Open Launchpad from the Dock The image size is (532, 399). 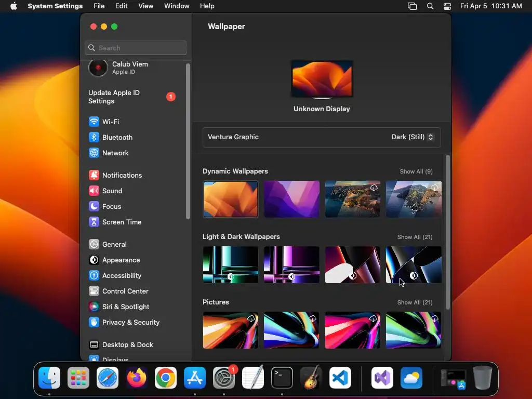click(x=78, y=378)
